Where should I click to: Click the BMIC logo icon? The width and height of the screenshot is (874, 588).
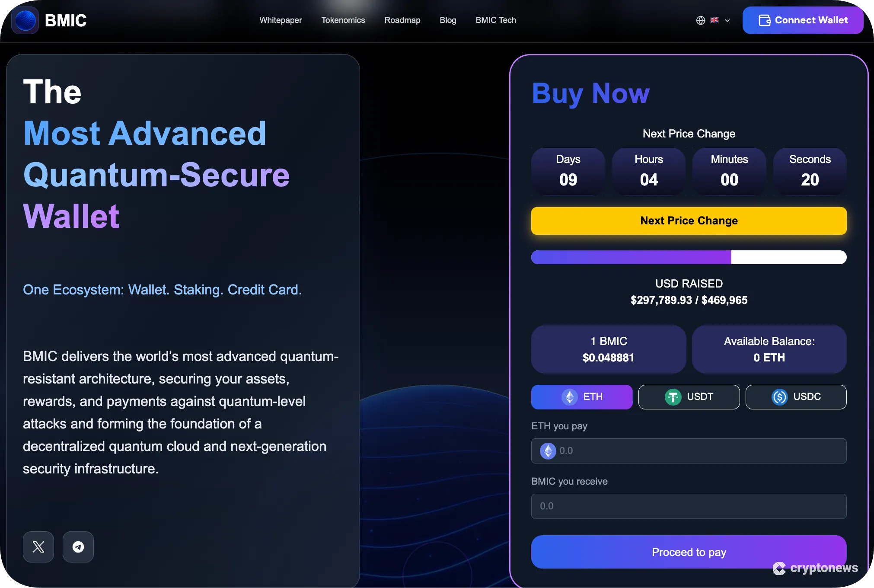point(25,20)
